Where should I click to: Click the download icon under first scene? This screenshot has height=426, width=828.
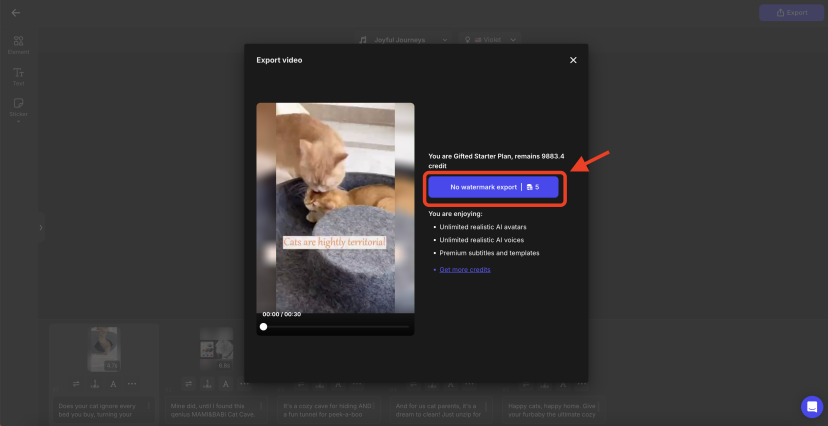[95, 384]
